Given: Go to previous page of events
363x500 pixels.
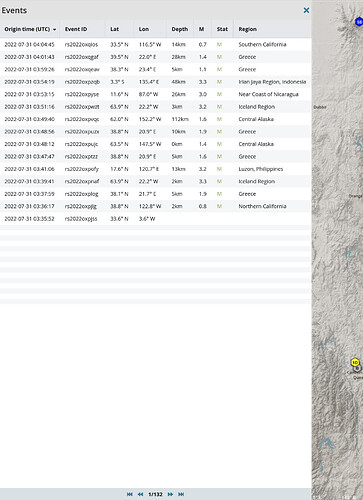Looking at the screenshot, I should pos(140,494).
